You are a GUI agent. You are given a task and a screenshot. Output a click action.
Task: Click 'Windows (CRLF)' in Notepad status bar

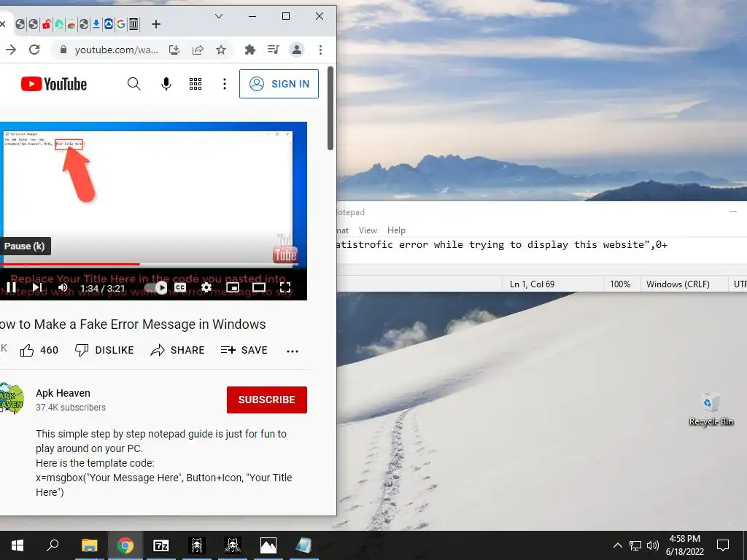click(x=678, y=284)
